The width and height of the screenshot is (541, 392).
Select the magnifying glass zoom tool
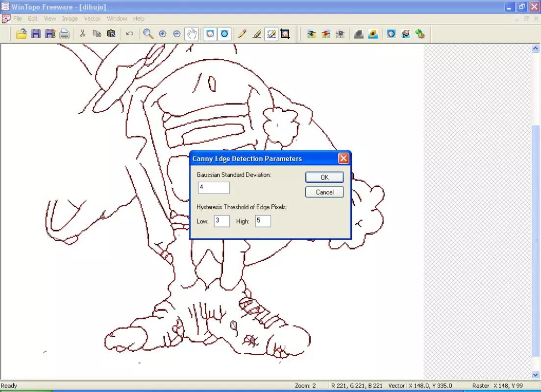(x=148, y=34)
